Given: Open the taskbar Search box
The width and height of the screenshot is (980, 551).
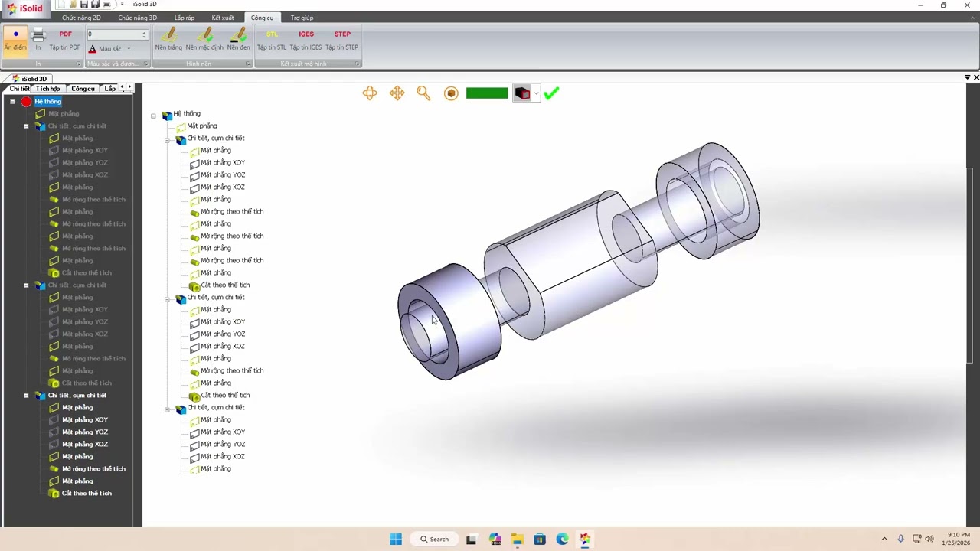Looking at the screenshot, I should pos(434,540).
